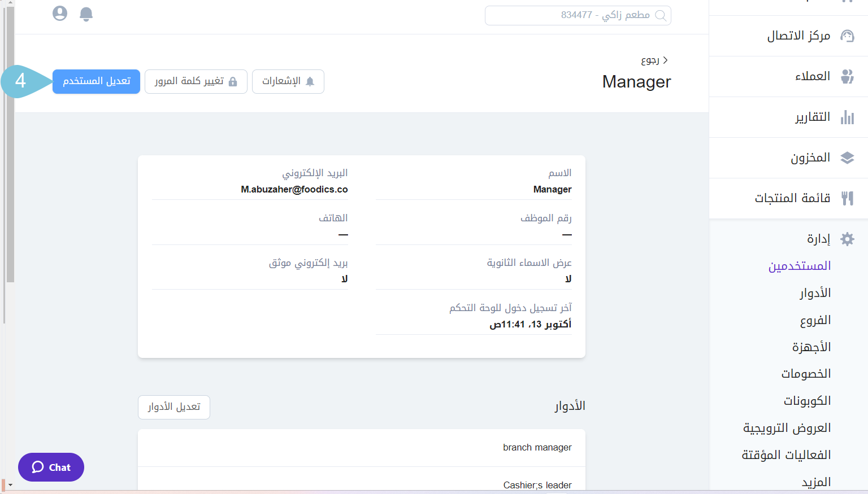The image size is (868, 494).
Task: Go to الفعاليات المؤقتة page
Action: click(x=786, y=455)
